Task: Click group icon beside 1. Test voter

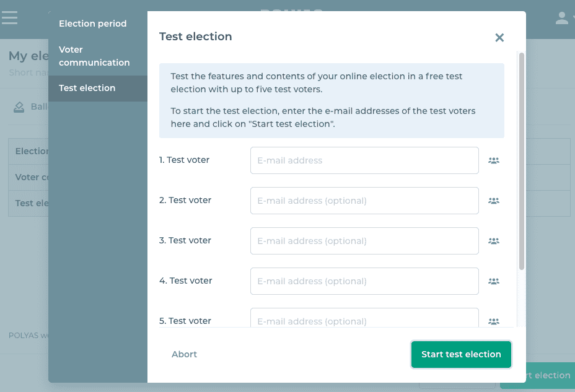Action: coord(493,160)
